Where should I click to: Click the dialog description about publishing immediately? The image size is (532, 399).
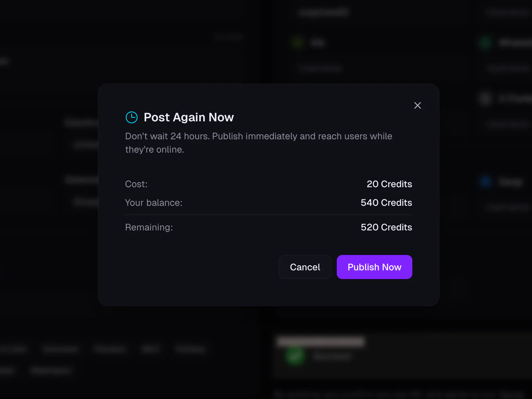click(258, 143)
